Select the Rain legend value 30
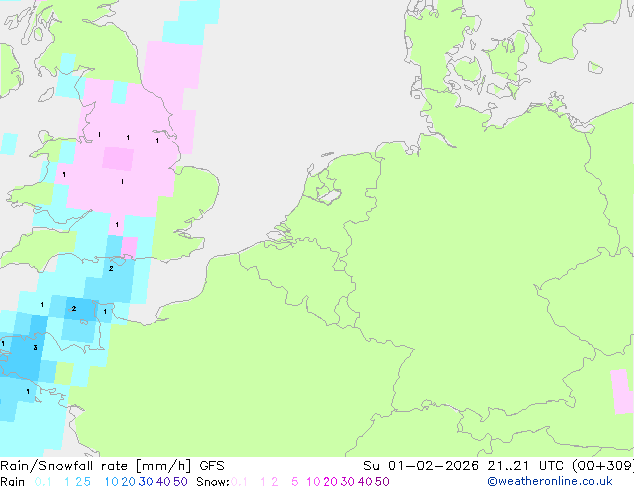 click(x=146, y=482)
